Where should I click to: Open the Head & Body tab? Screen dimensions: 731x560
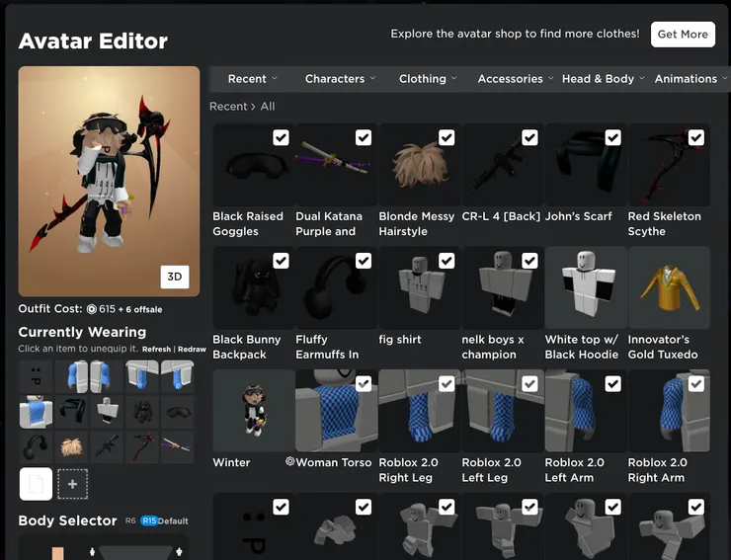pos(598,79)
